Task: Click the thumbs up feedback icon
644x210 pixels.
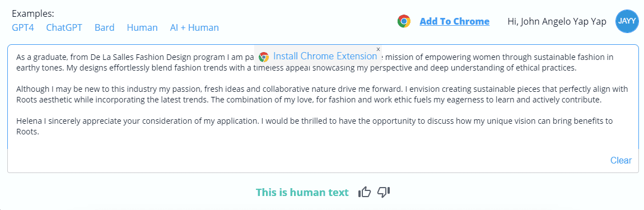Action: tap(365, 192)
